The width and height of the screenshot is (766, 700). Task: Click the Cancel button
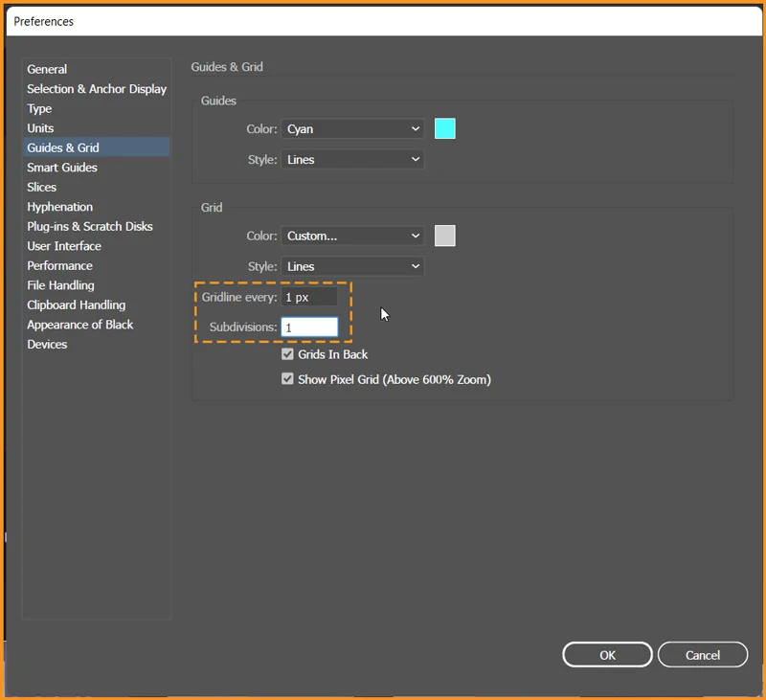pos(703,655)
